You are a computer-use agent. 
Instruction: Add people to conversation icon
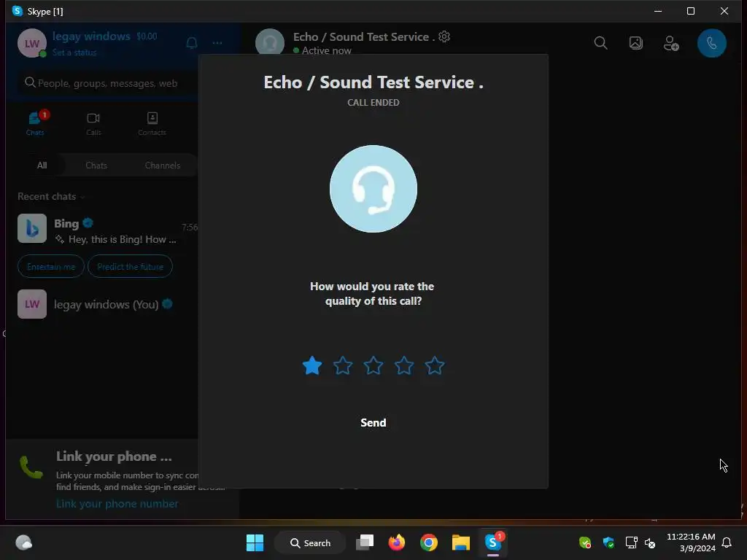(671, 43)
